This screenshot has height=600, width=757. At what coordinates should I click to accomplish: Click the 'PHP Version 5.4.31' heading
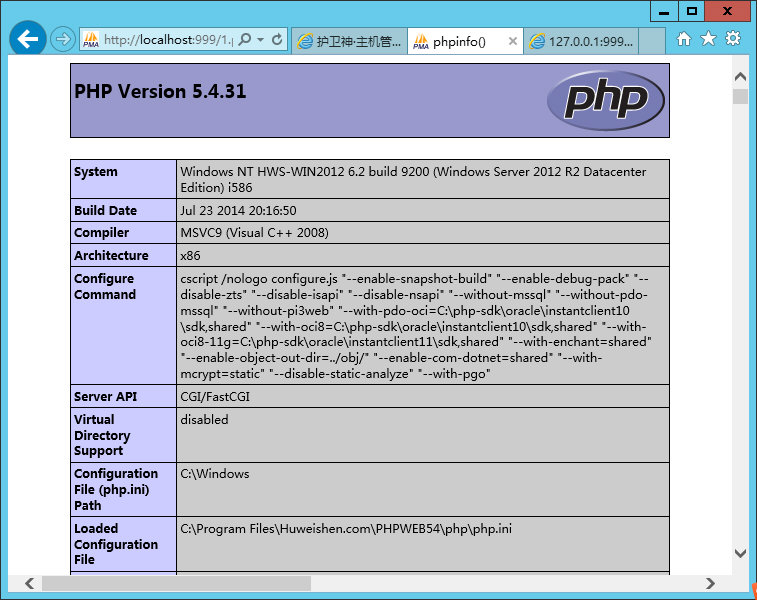click(x=160, y=91)
